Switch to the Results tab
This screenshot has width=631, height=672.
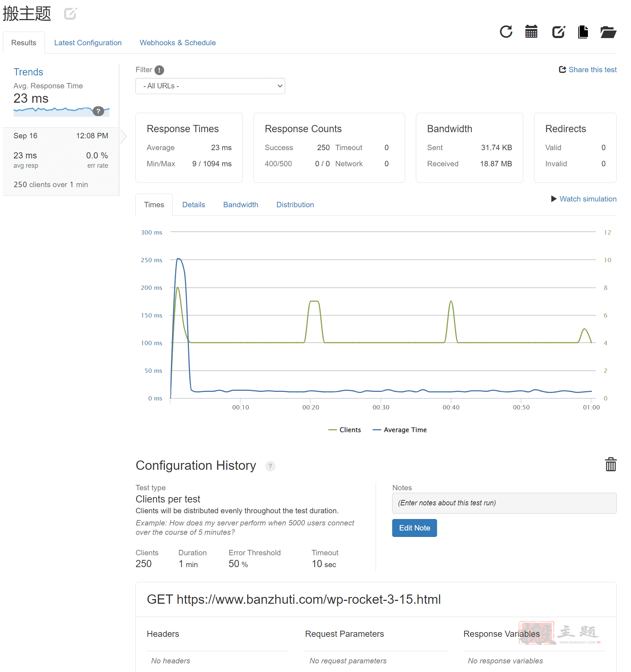coord(24,43)
